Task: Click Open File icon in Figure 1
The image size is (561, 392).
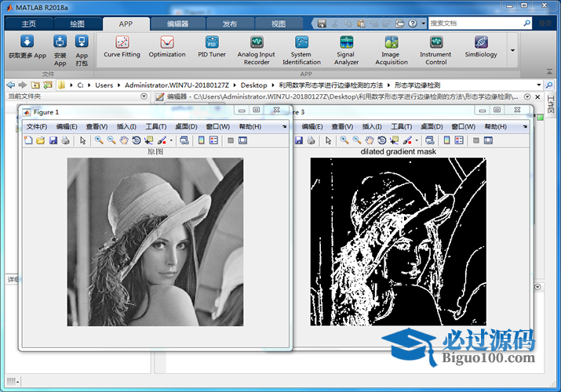Action: (x=41, y=140)
